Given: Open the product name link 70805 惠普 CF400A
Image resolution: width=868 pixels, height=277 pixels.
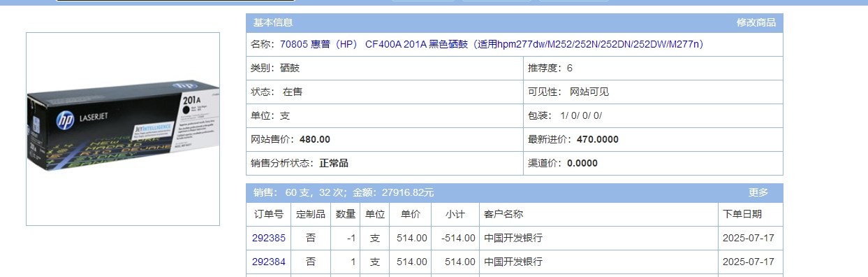Looking at the screenshot, I should coord(492,45).
